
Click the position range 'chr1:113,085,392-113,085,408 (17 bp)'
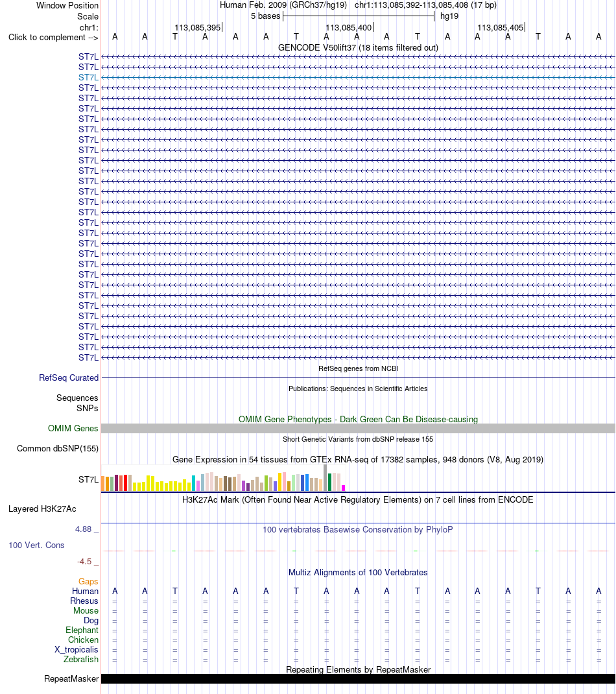tap(425, 5)
